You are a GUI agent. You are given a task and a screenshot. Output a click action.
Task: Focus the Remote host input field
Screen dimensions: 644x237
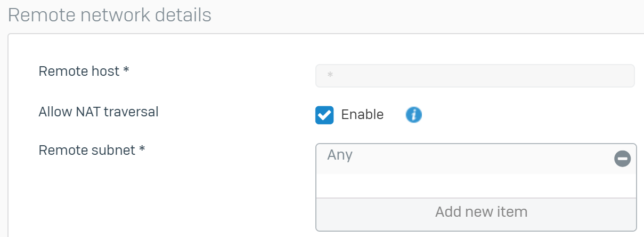pos(475,76)
